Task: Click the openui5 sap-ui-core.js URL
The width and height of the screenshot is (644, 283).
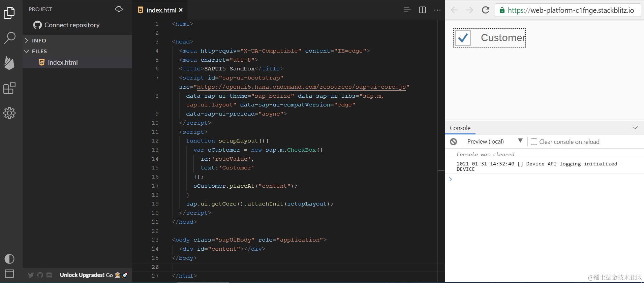Action: (301, 87)
